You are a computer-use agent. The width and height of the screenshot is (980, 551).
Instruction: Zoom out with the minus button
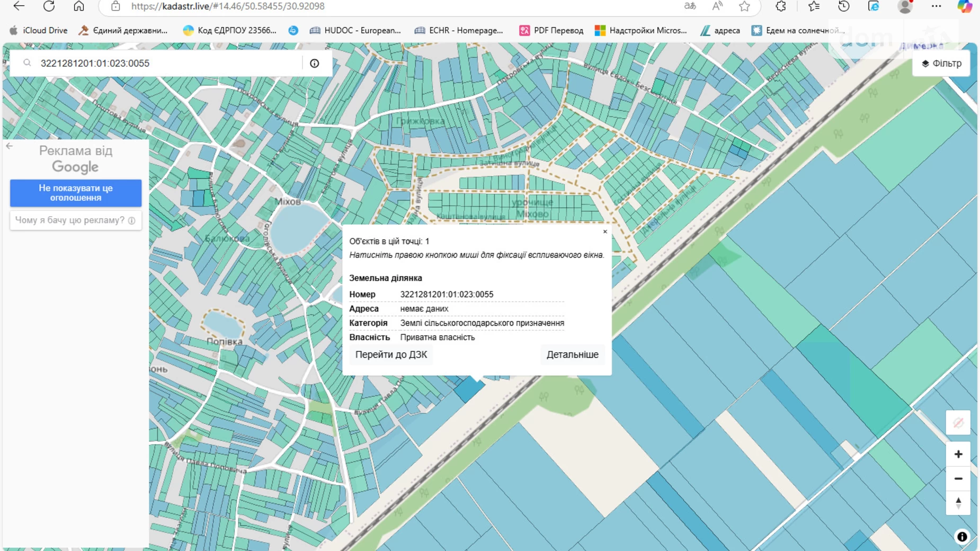click(x=958, y=478)
